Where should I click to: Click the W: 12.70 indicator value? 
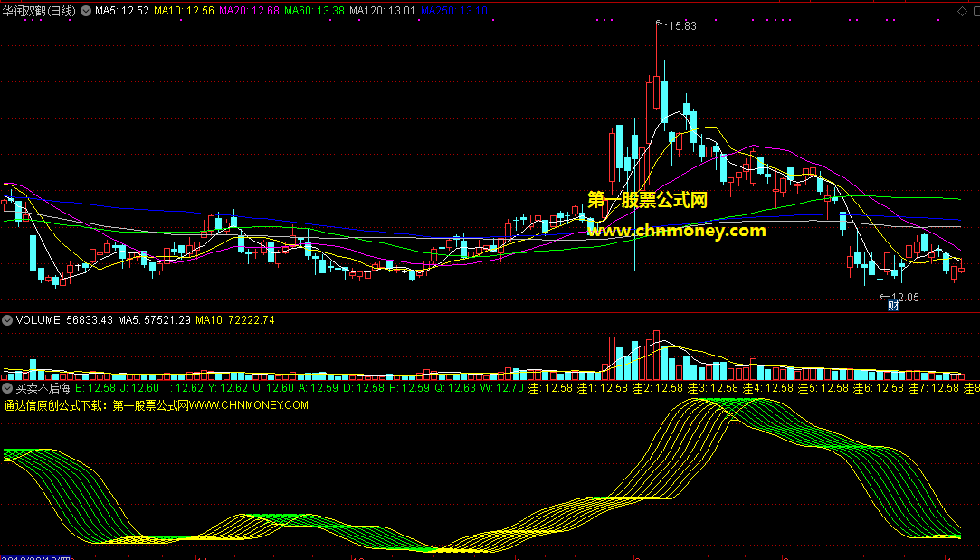click(502, 388)
